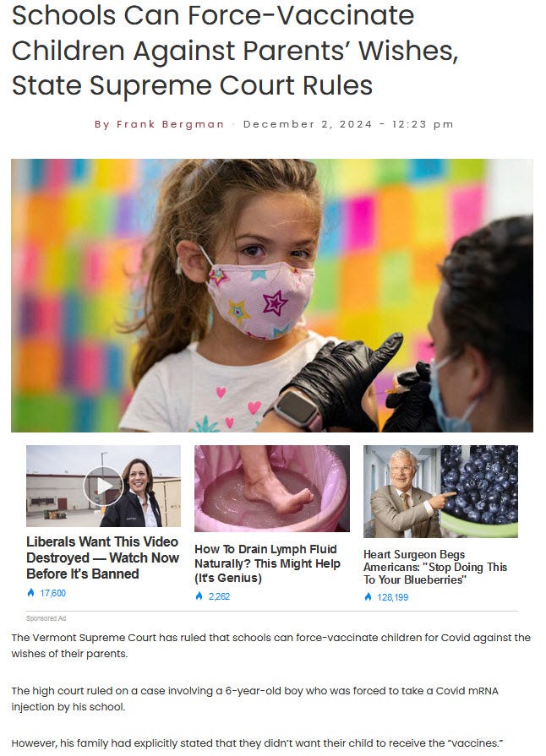546x756 pixels.
Task: Play the Liberals video ad thumbnail
Action: click(x=103, y=486)
